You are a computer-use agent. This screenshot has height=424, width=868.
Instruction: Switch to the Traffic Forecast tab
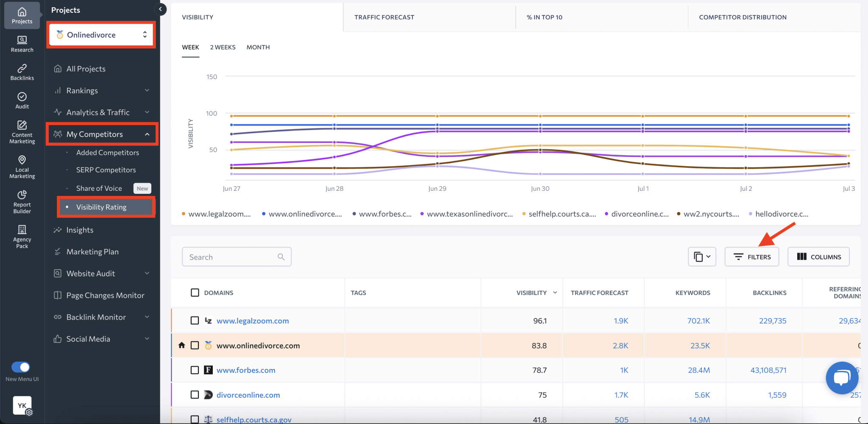click(x=384, y=17)
